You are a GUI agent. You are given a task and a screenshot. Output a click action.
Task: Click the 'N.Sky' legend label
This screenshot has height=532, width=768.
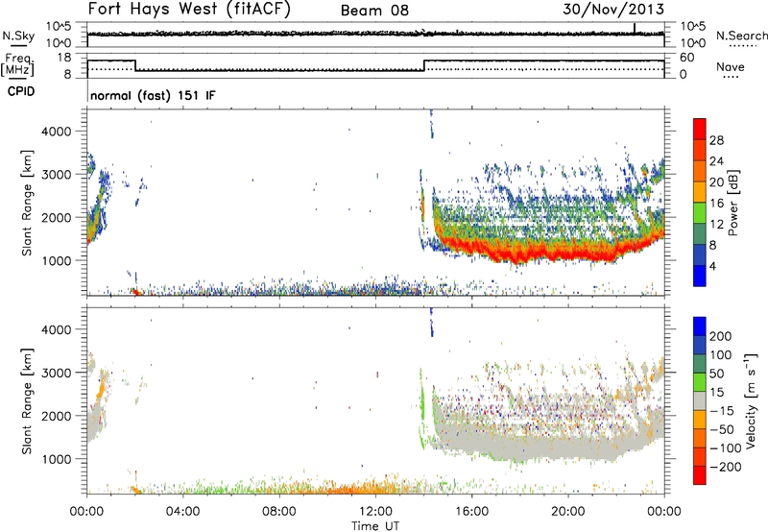(18, 36)
